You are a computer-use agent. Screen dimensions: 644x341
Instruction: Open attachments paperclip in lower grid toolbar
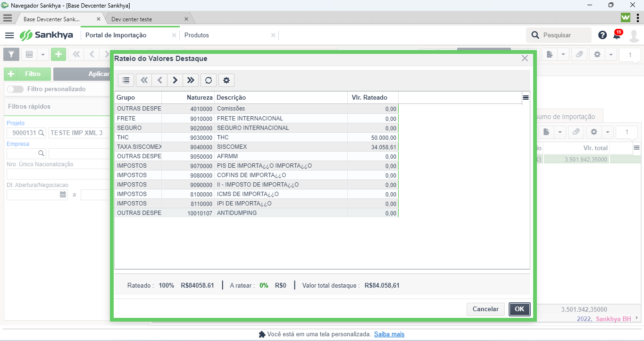[576, 132]
